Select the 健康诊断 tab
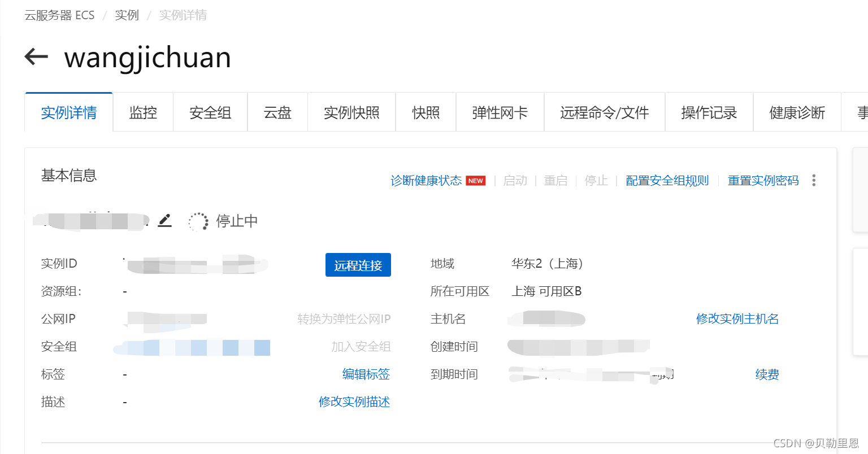The image size is (868, 454). click(797, 112)
